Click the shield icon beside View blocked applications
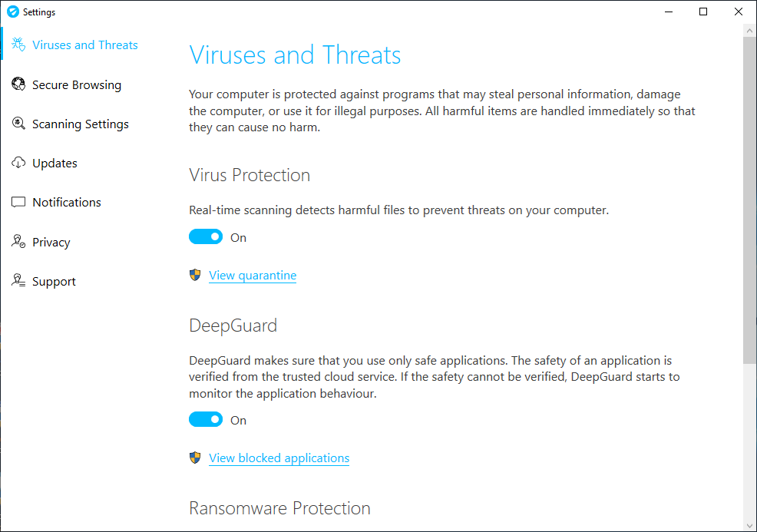Screen dimensions: 757x532 click(195, 458)
